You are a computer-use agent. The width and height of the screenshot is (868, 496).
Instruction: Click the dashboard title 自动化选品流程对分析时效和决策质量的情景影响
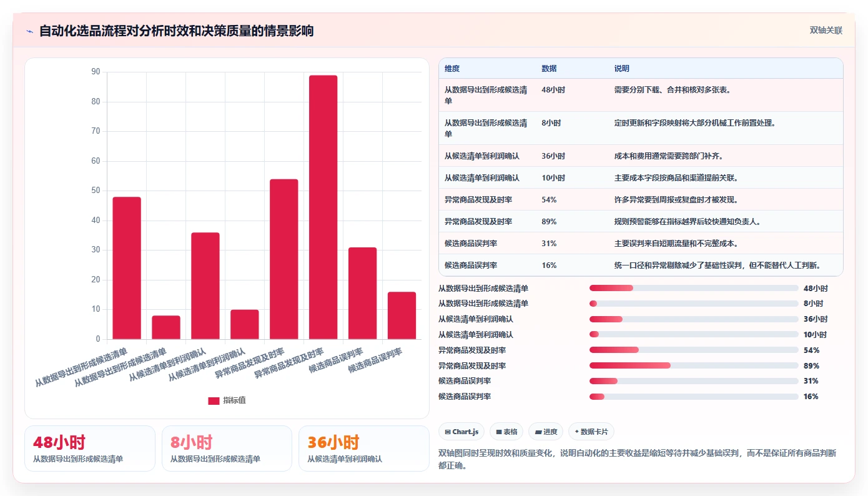(177, 31)
